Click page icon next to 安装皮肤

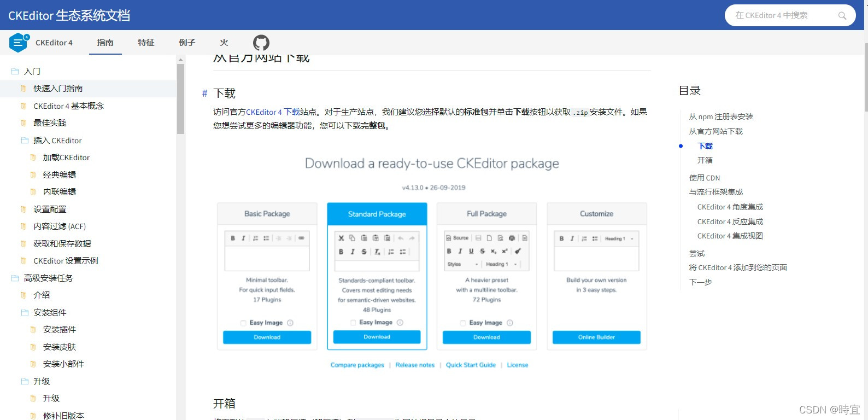click(x=33, y=347)
